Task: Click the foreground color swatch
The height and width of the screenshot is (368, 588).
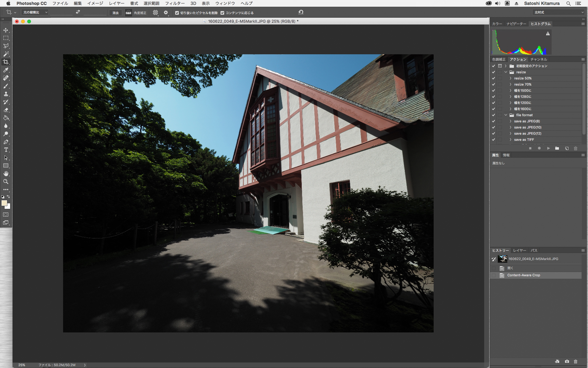Action: click(4, 203)
